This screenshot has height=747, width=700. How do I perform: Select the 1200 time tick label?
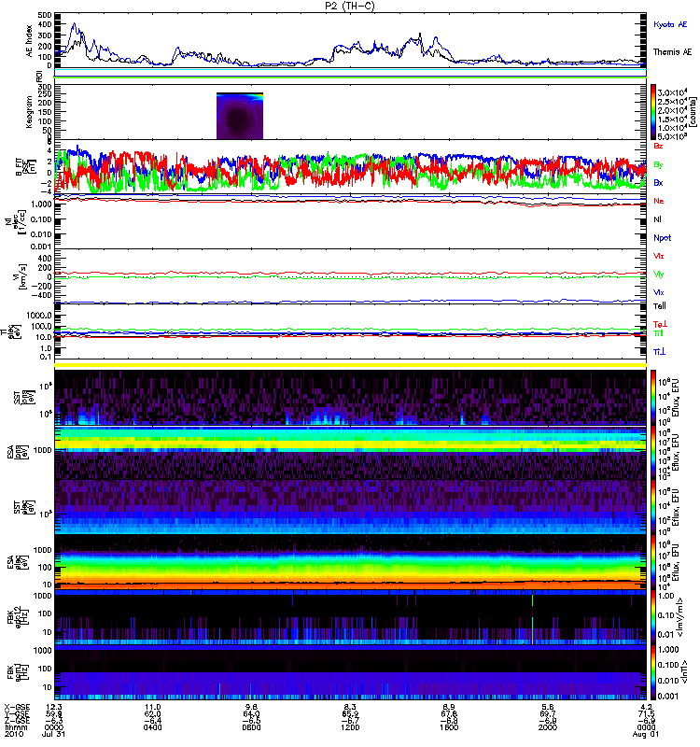point(350,727)
